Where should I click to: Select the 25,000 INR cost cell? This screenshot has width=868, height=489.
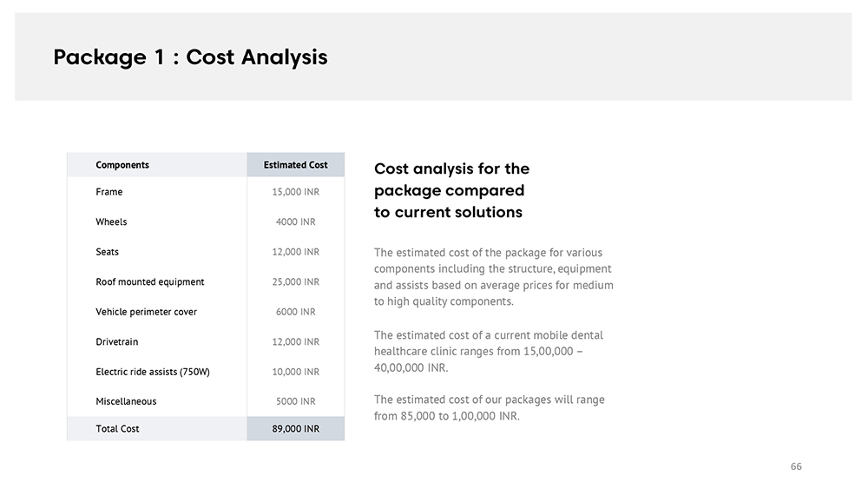tap(296, 282)
